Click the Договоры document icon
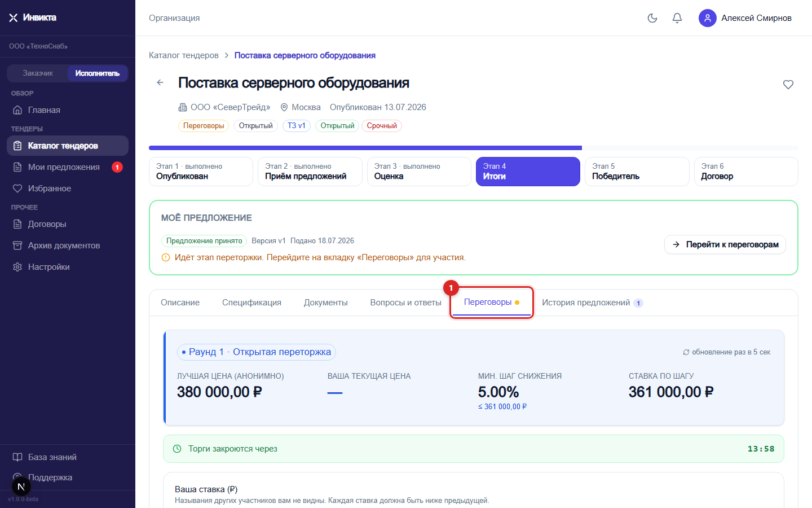Viewport: 812px width, 508px height. 17,224
